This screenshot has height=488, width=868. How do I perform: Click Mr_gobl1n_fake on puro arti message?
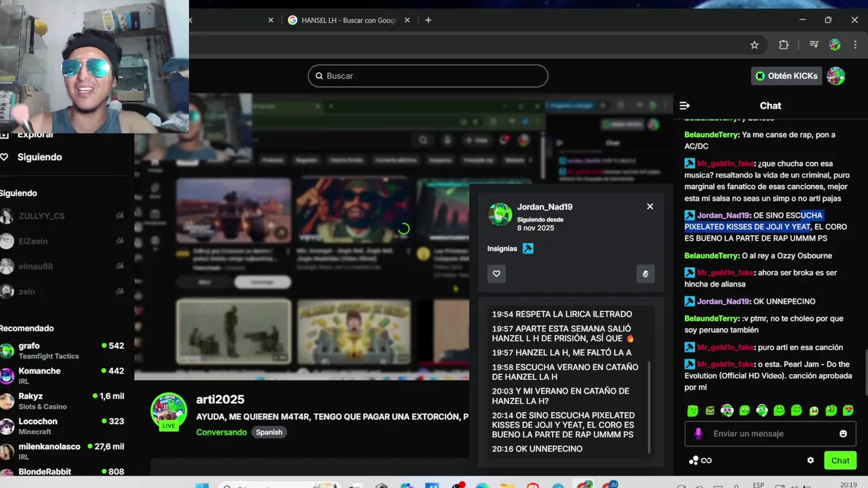[x=725, y=347]
